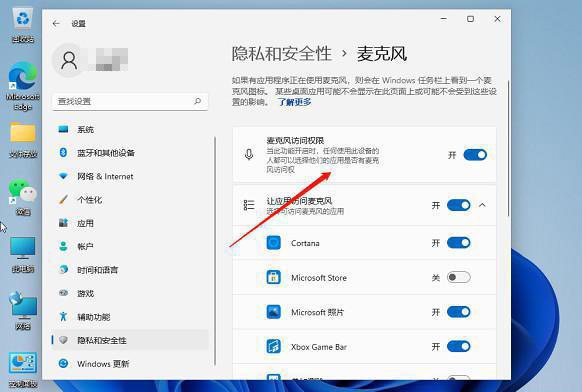Viewport: 582px width, 392px height.
Task: Turn off 麦克风访问权限 toggle
Action: coord(475,154)
